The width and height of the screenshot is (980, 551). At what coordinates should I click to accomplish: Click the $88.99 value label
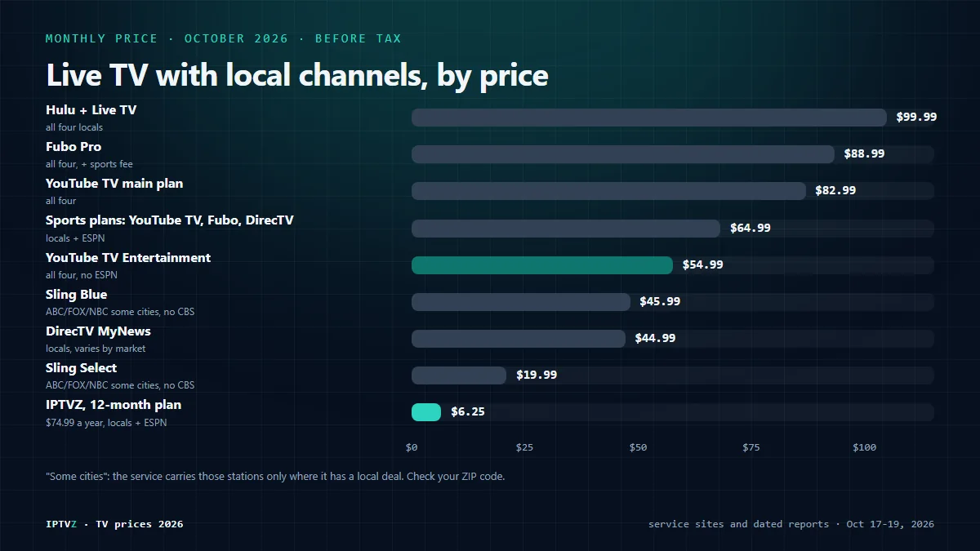[x=864, y=153]
